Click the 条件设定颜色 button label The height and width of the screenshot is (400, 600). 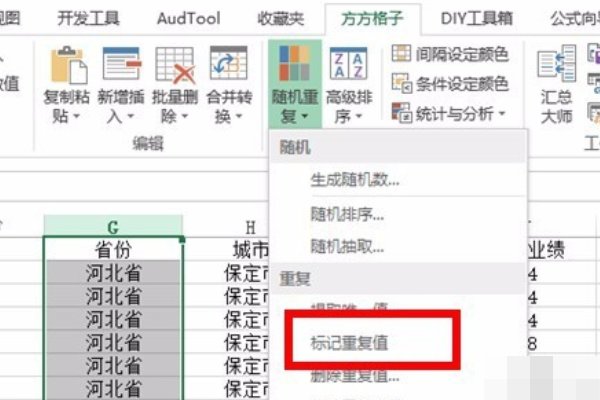[462, 83]
